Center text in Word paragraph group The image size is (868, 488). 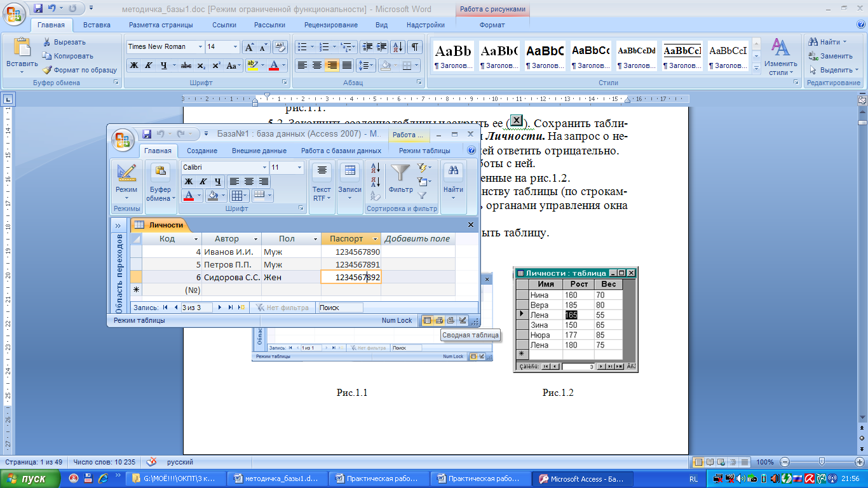[x=317, y=65]
